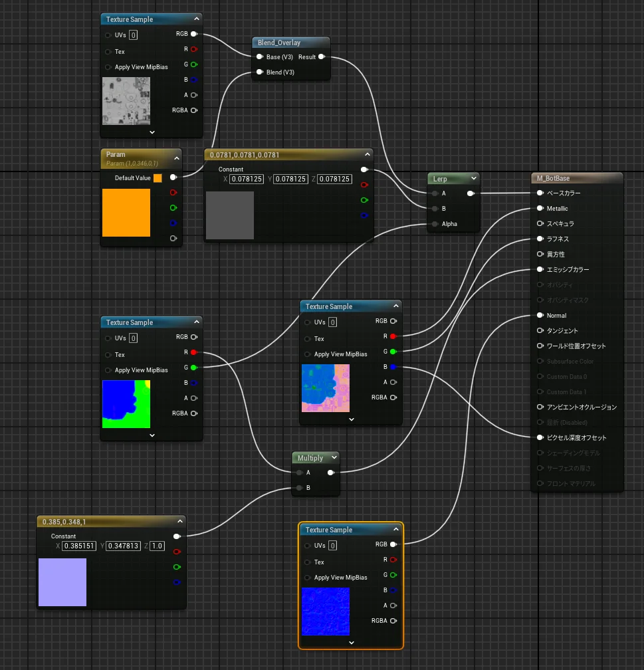Click the Metallic input pin on M_BotBase
The height and width of the screenshot is (670, 644).
tap(540, 209)
